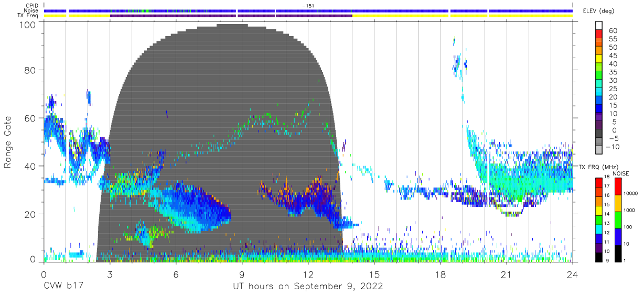The image size is (644, 297).
Task: Click NOISE colorbar value '10000'
Action: 631,193
